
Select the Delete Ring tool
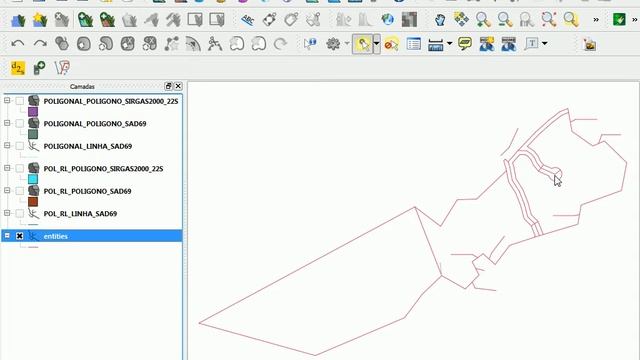(128, 44)
